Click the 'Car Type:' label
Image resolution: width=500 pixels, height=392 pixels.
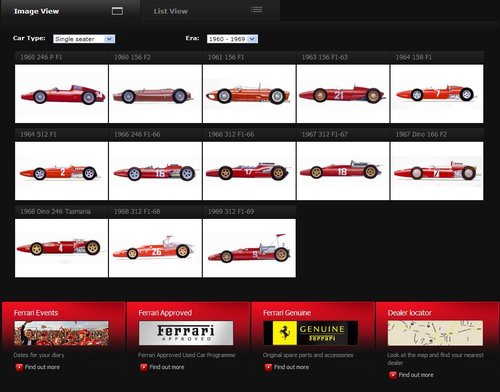(29, 38)
